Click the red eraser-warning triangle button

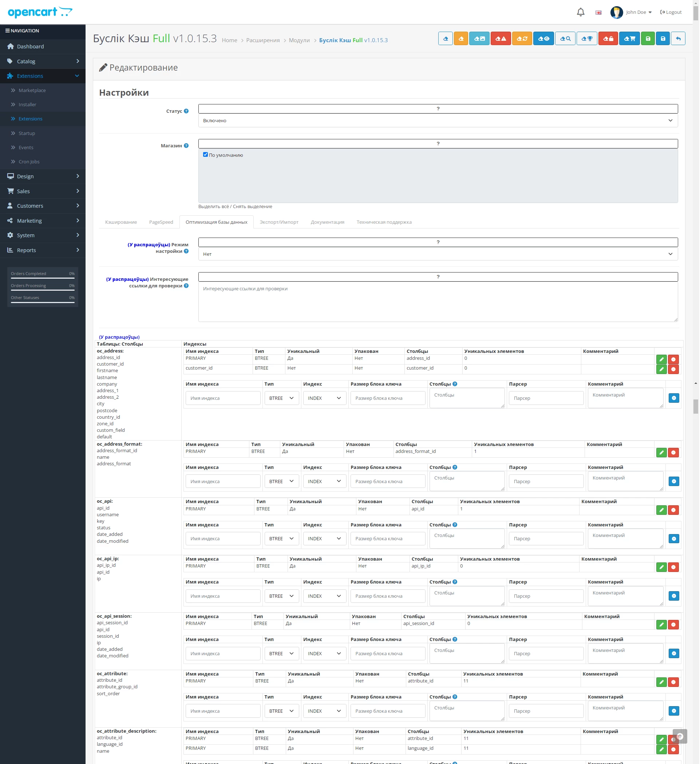click(x=501, y=39)
